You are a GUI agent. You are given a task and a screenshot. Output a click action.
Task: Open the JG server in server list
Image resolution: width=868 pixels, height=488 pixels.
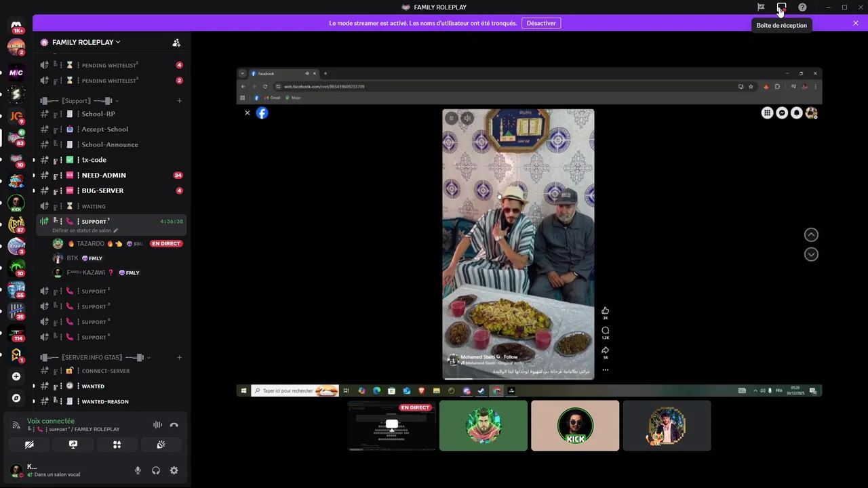click(x=16, y=116)
